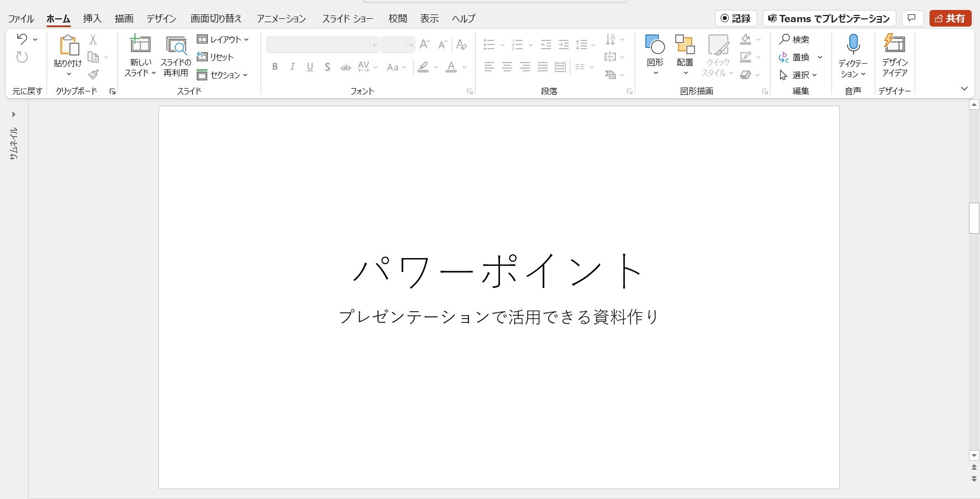
Task: Switch to the Transitions (画面切り替え) tab
Action: (216, 18)
